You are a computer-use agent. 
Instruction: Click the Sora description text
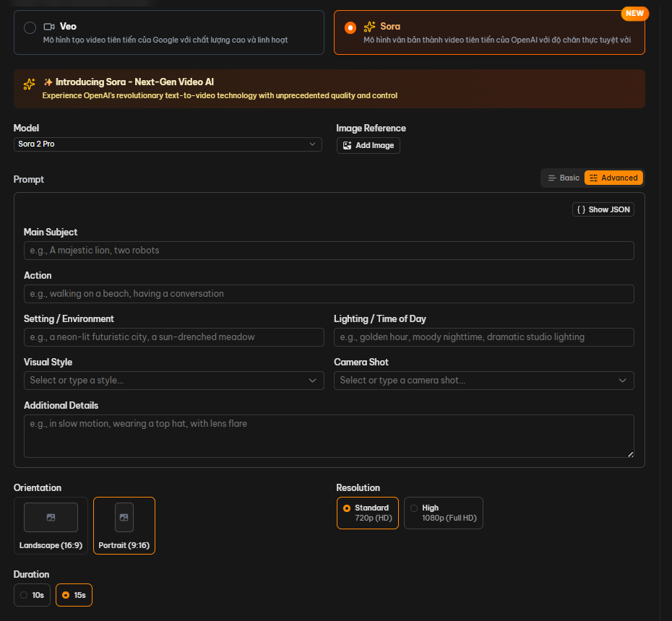tap(497, 40)
